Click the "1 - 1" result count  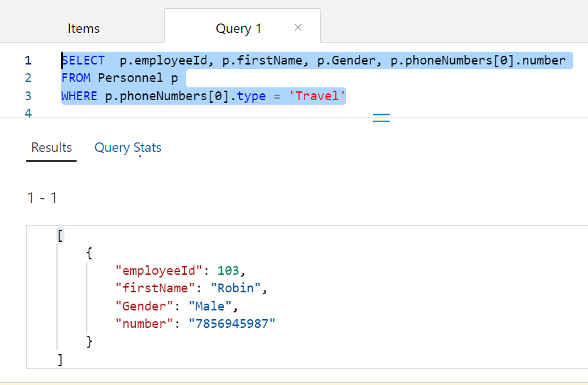click(x=42, y=198)
